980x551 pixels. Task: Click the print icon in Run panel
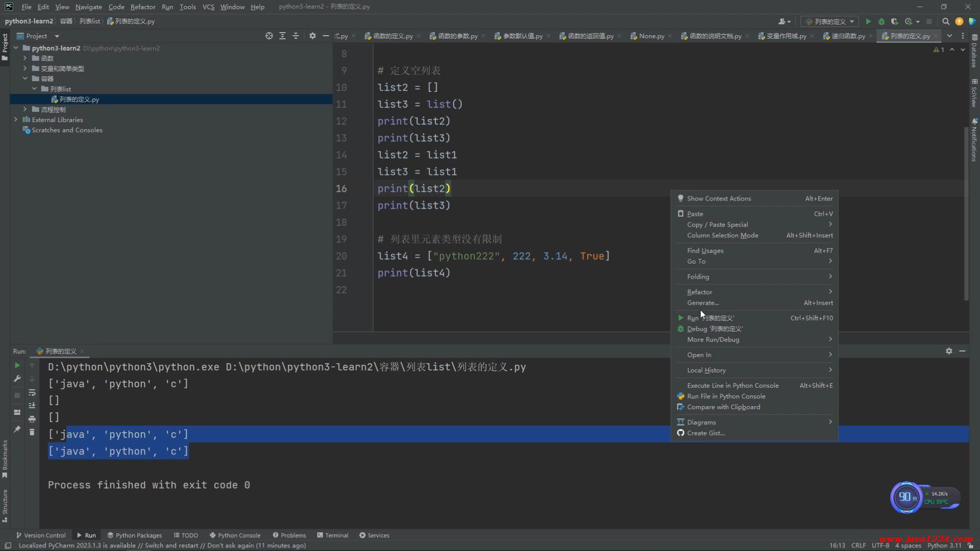32,419
